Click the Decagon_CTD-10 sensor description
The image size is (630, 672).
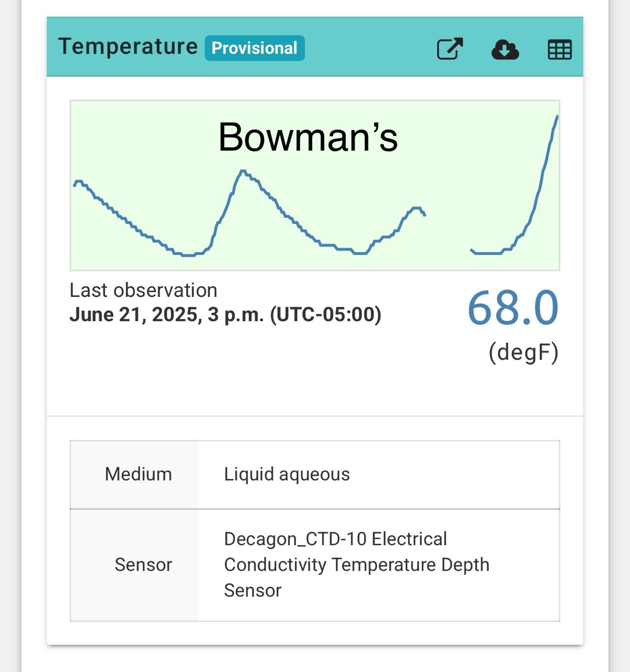(356, 565)
